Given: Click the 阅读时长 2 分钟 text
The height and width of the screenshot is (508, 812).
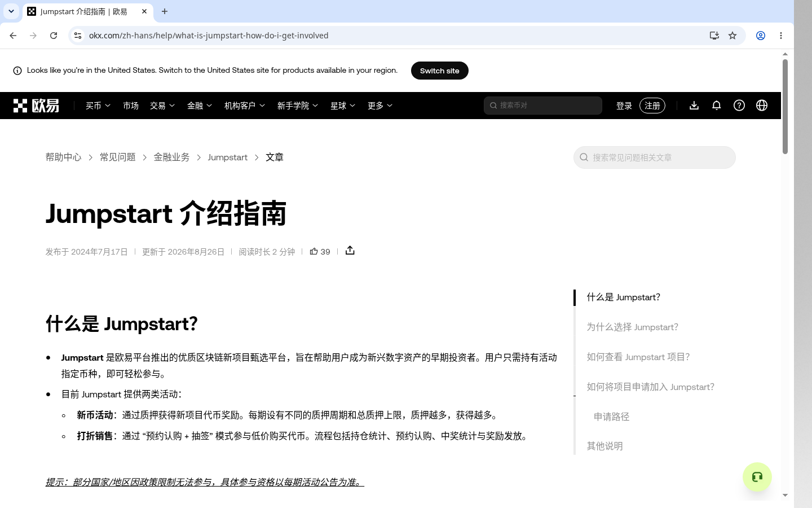Looking at the screenshot, I should (267, 252).
